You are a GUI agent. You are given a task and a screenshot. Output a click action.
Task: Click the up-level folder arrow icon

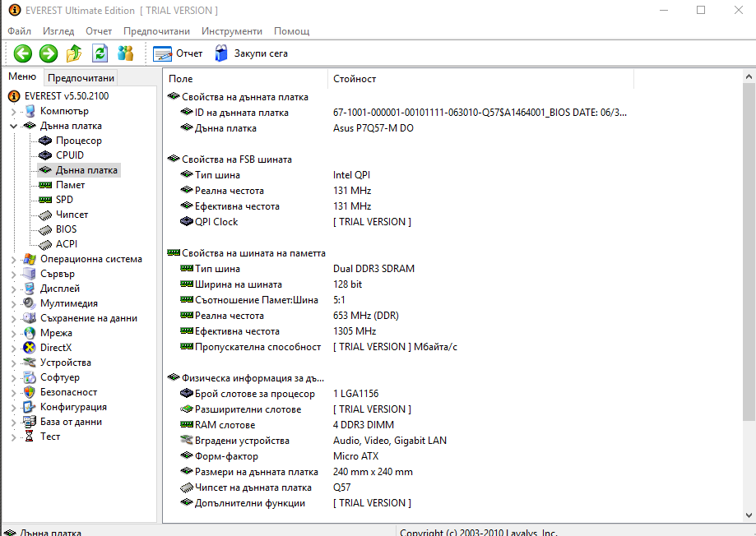(x=74, y=53)
